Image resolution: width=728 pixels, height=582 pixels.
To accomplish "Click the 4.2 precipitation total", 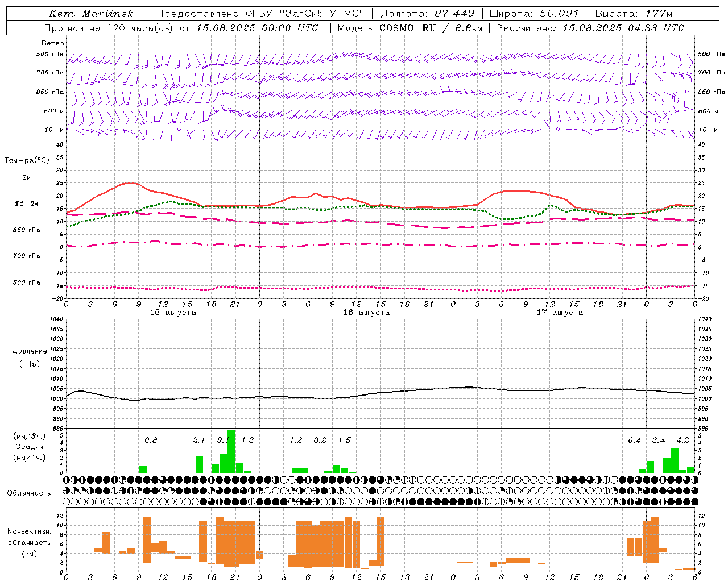I will point(682,440).
